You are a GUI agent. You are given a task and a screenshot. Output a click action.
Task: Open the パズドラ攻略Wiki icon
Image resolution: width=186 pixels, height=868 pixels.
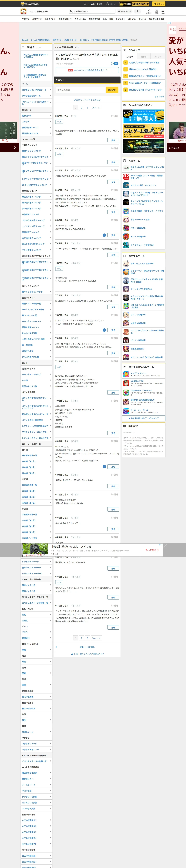click(x=126, y=228)
